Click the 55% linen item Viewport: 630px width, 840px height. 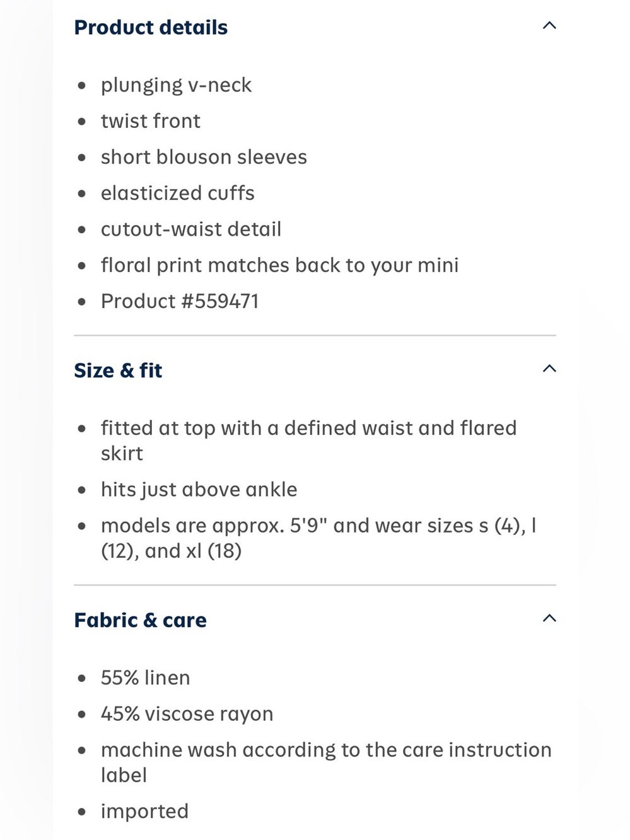pos(145,678)
